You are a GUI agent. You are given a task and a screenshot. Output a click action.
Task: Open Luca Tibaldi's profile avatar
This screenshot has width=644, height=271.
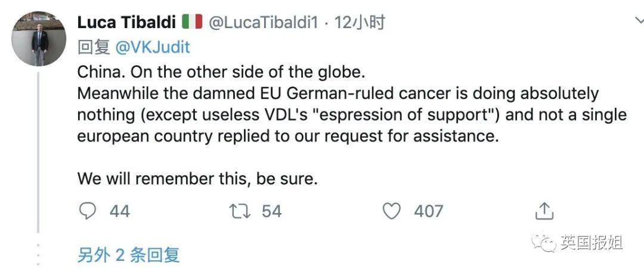click(39, 39)
